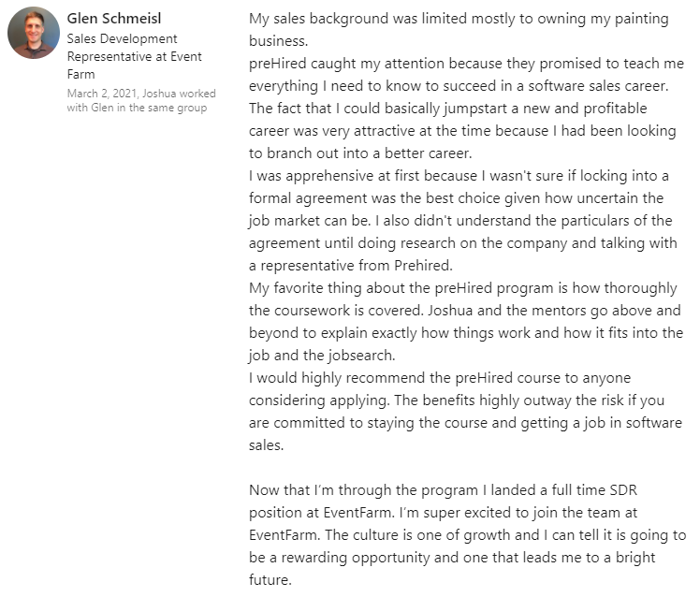The height and width of the screenshot is (597, 700).
Task: Click the line starting 'I was apprehensive at first'
Action: (459, 176)
